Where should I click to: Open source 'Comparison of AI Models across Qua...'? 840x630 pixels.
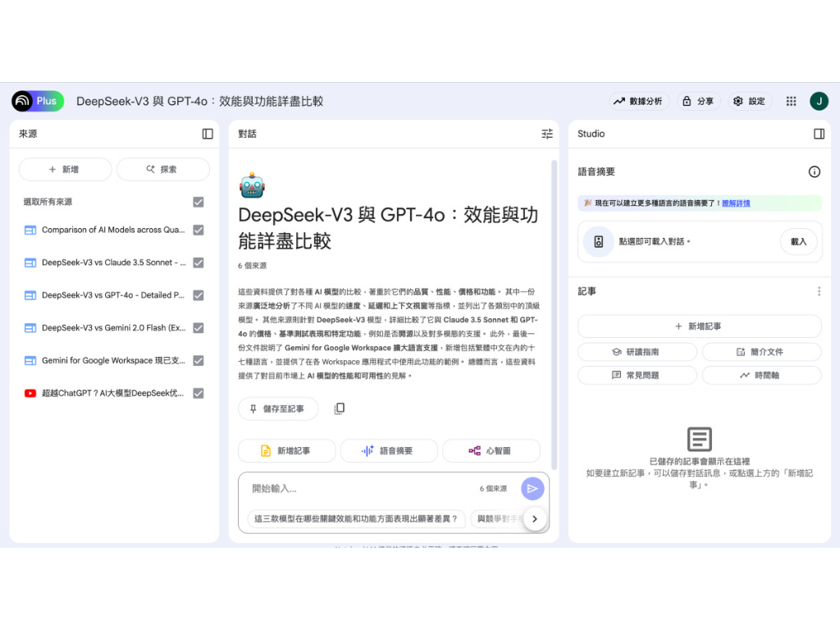point(113,230)
